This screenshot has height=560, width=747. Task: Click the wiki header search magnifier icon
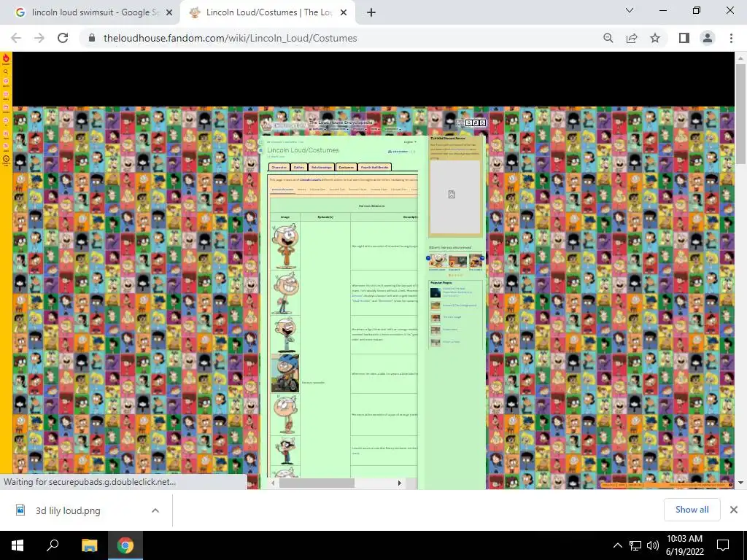[x=469, y=122]
